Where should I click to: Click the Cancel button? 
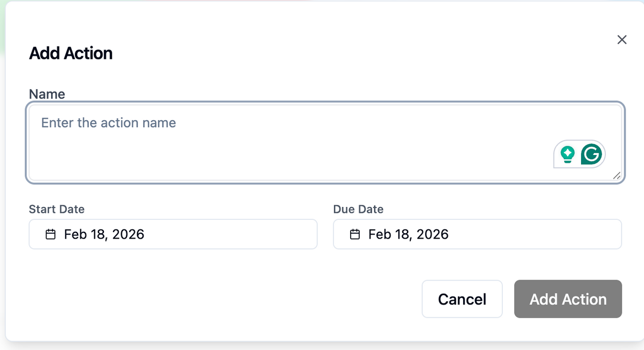[x=462, y=299]
